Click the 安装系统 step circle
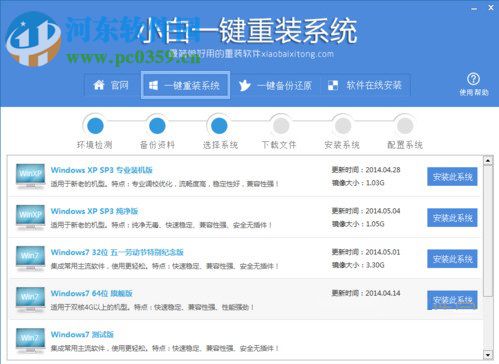Screen dimensions: 499x364 point(343,126)
